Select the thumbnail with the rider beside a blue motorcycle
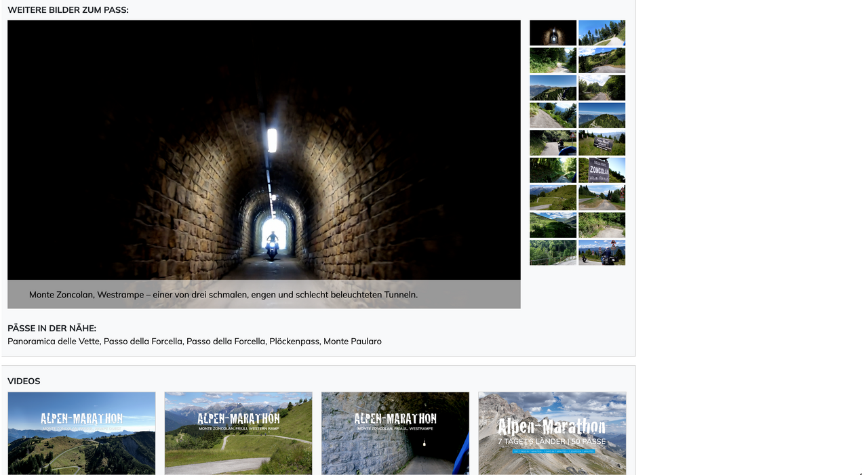The height and width of the screenshot is (475, 868). click(x=553, y=143)
